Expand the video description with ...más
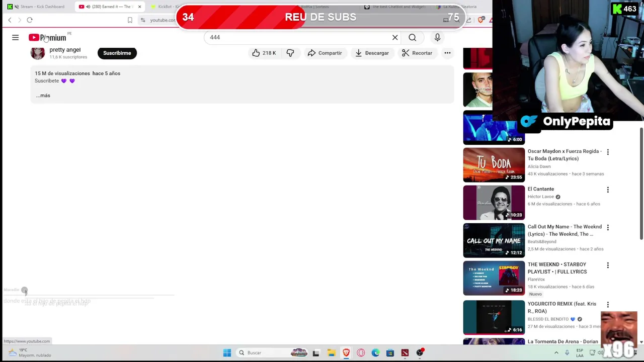This screenshot has height=362, width=644. point(43,96)
